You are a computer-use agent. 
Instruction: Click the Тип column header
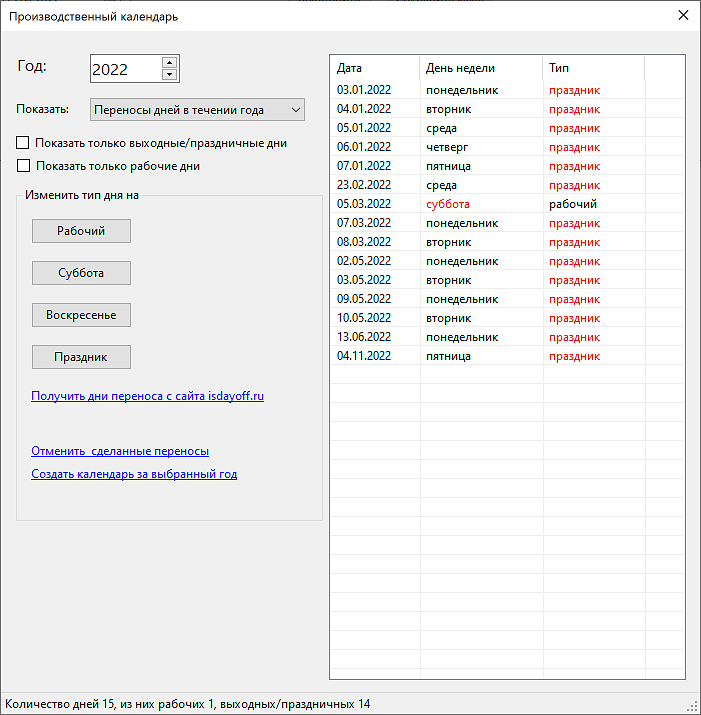[593, 68]
